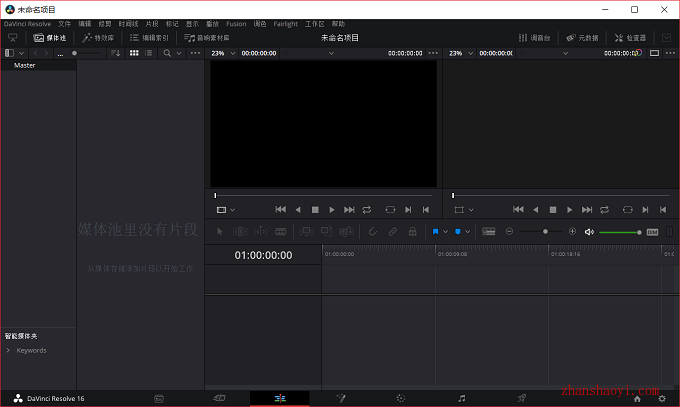The width and height of the screenshot is (680, 407).
Task: Toggle the 媒体池 media pool panel
Action: click(x=50, y=38)
